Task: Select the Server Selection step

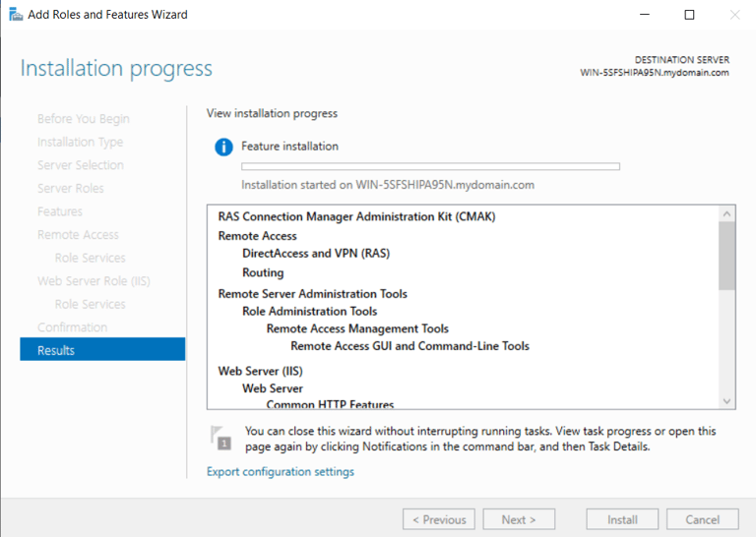Action: click(81, 165)
